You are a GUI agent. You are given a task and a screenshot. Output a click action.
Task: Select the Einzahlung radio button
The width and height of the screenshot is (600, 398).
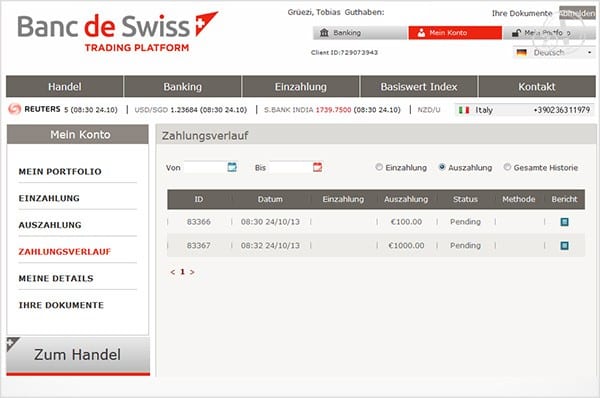379,167
